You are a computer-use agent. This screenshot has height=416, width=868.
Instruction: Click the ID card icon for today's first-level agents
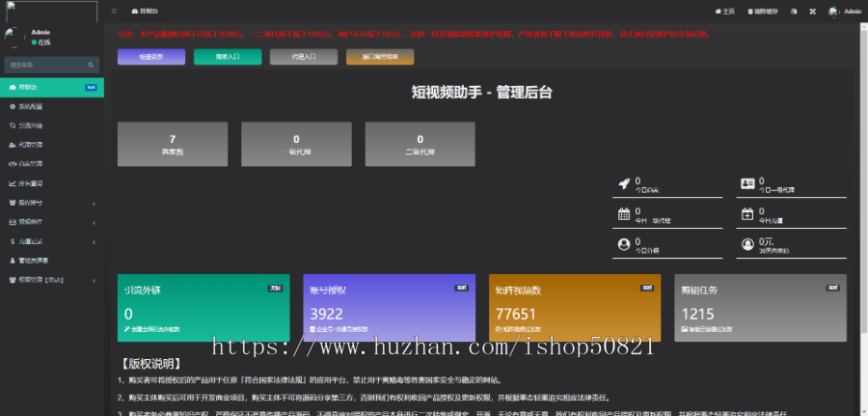747,184
